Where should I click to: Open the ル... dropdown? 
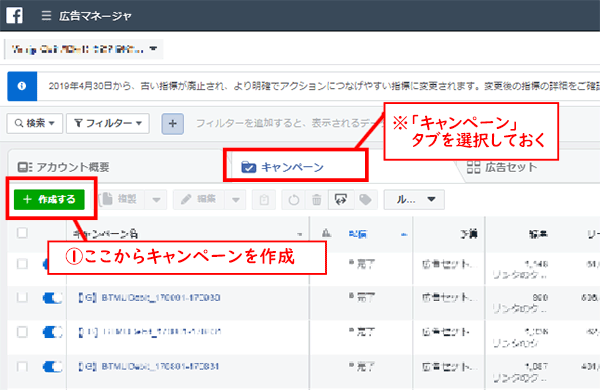tap(414, 199)
